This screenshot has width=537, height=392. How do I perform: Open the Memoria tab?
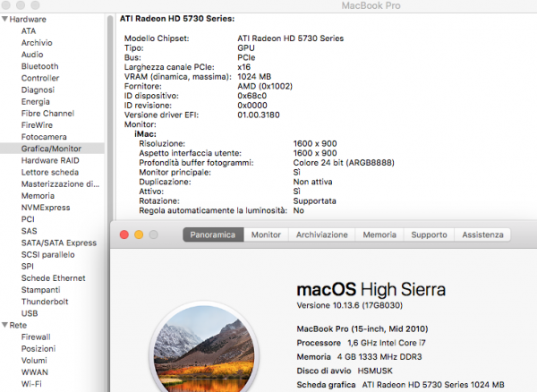pyautogui.click(x=379, y=234)
